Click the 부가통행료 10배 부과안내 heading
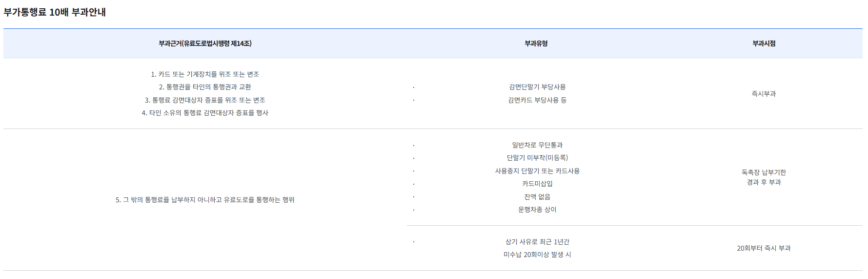This screenshot has width=868, height=279. click(x=55, y=12)
